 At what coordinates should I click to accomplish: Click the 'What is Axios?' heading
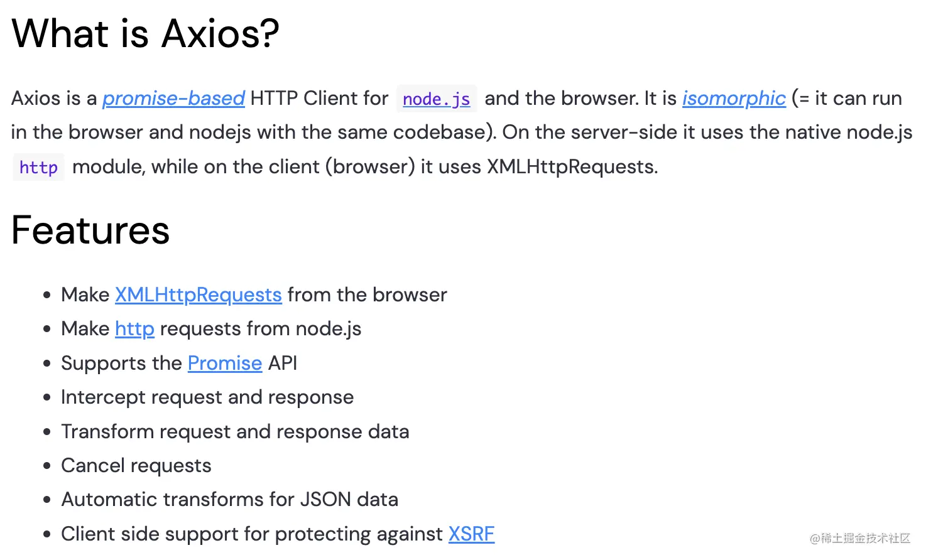(145, 33)
